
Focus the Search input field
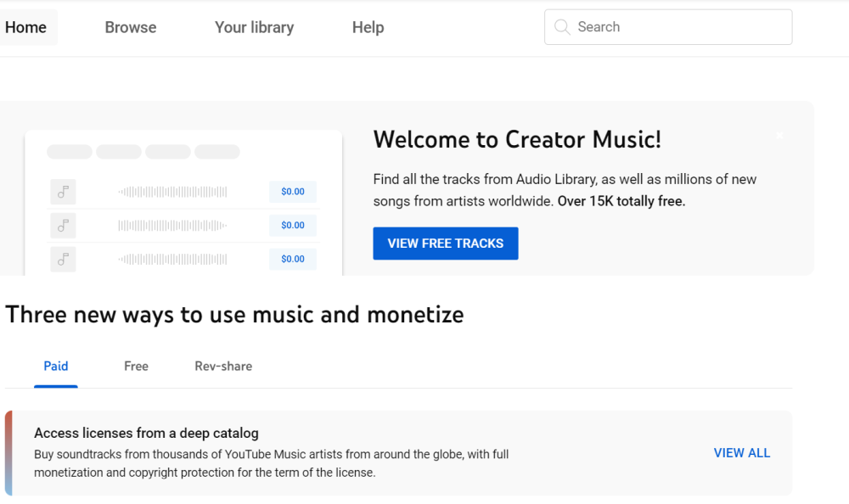[668, 27]
